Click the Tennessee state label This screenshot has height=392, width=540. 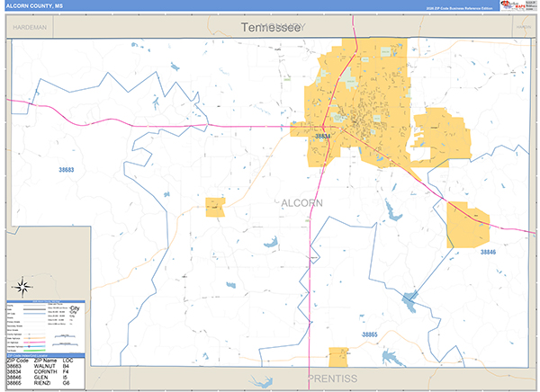(271, 27)
